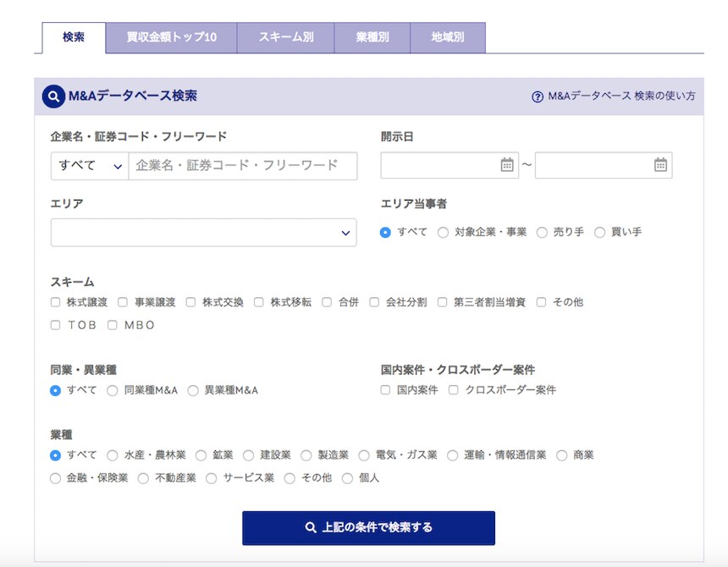
Task: Choose the 異業種M&A radio option
Action: tap(193, 391)
